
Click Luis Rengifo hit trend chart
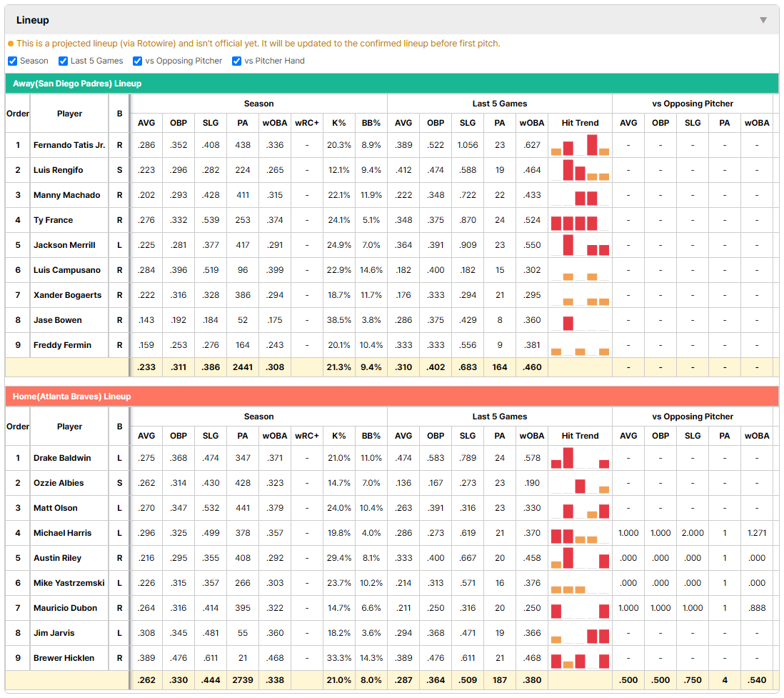[x=580, y=170]
